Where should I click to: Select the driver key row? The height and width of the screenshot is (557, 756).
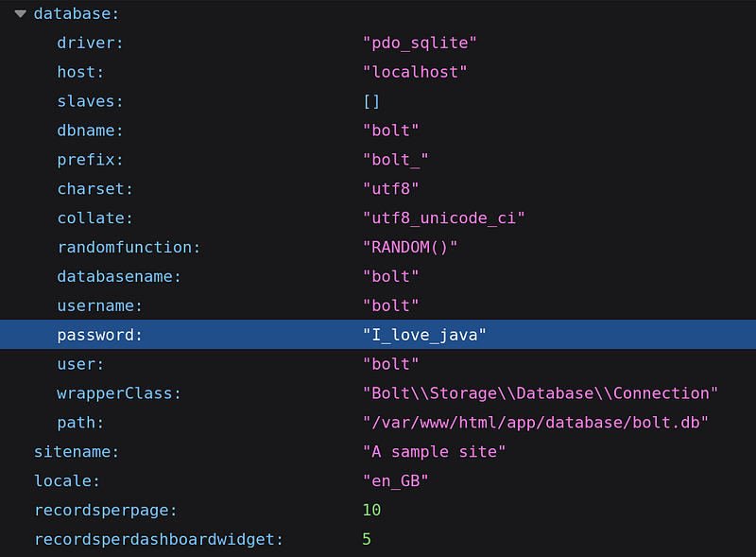[90, 44]
